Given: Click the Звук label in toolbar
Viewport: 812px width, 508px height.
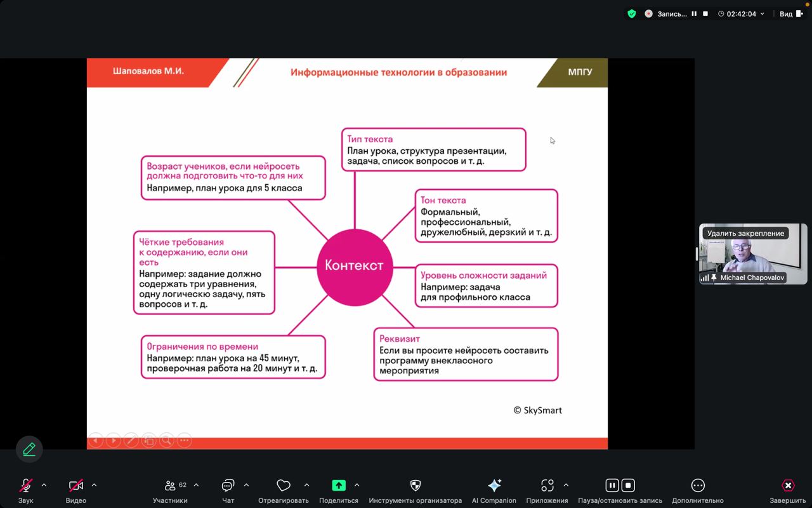Looking at the screenshot, I should 26,500.
